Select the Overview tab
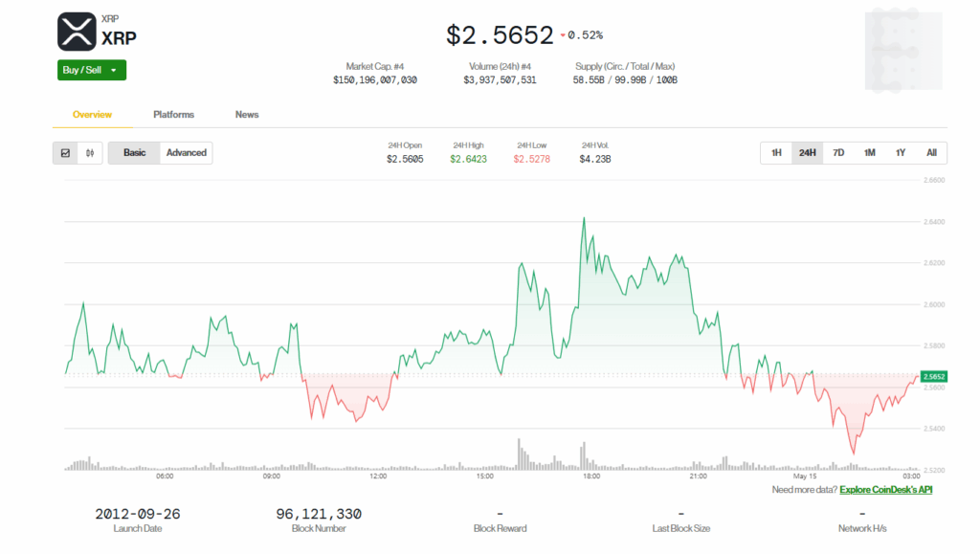 (92, 114)
